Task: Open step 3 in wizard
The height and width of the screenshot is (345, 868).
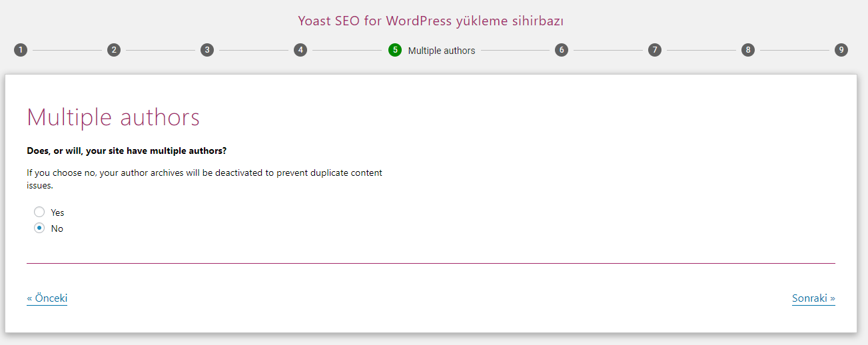Action: point(207,50)
